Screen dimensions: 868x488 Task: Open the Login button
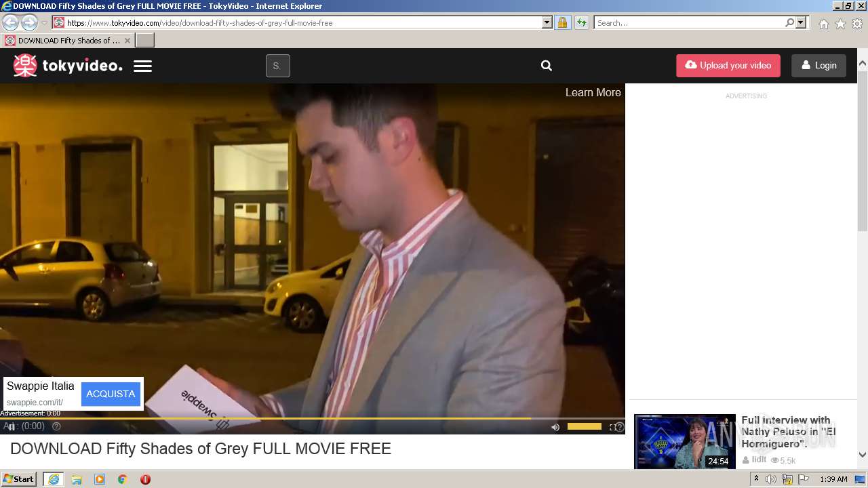pyautogui.click(x=818, y=66)
